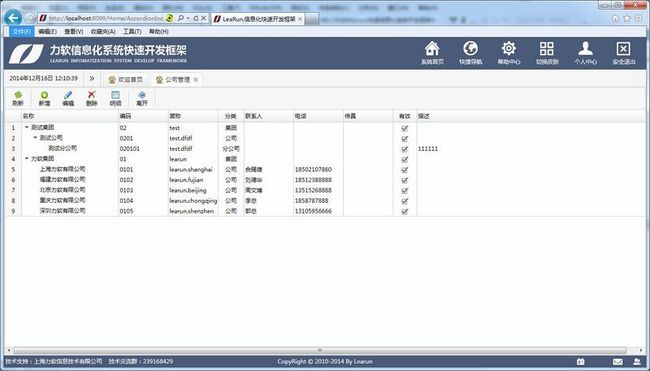The width and height of the screenshot is (650, 371).
Task: Click double-chevron icon beside the date
Action: click(92, 78)
